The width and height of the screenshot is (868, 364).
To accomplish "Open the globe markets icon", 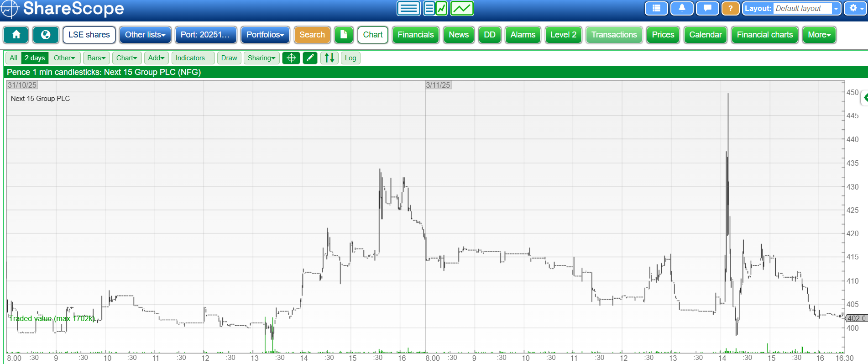I will pyautogui.click(x=46, y=35).
